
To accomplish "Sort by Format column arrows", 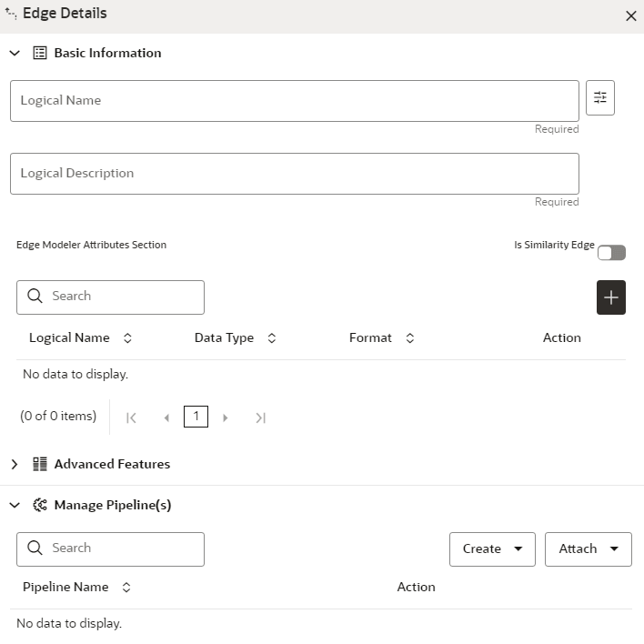I will (x=409, y=338).
